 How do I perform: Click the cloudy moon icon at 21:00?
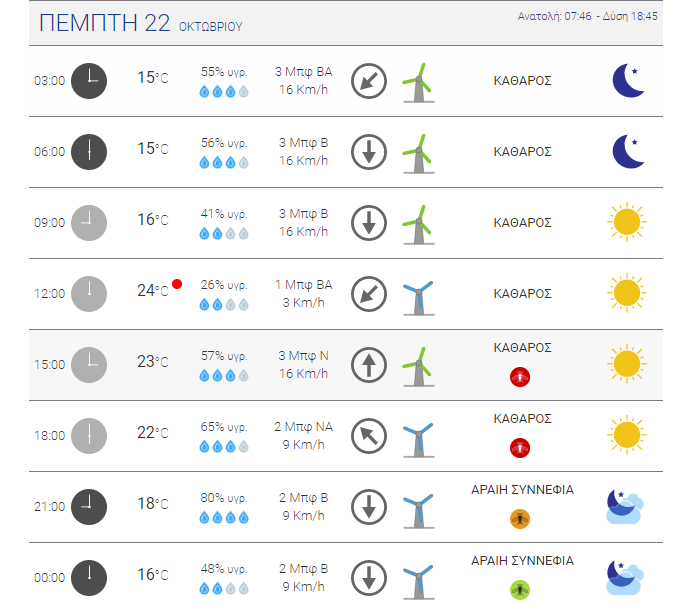pyautogui.click(x=625, y=506)
